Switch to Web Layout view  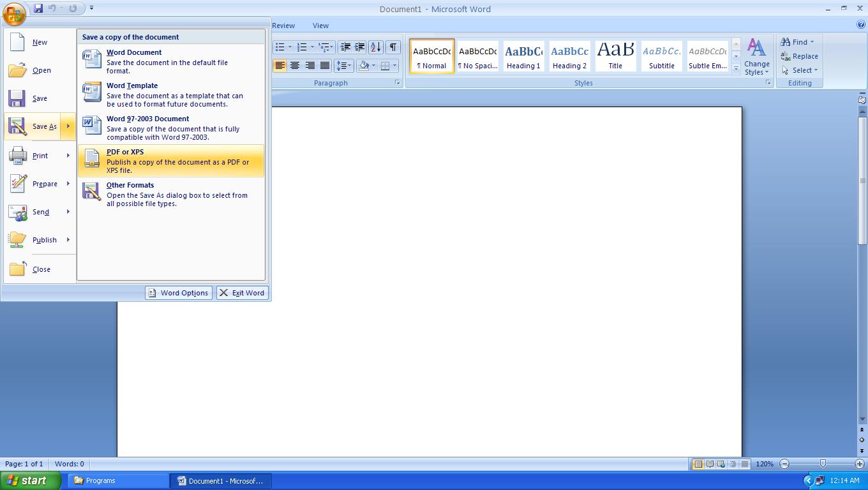coord(721,464)
